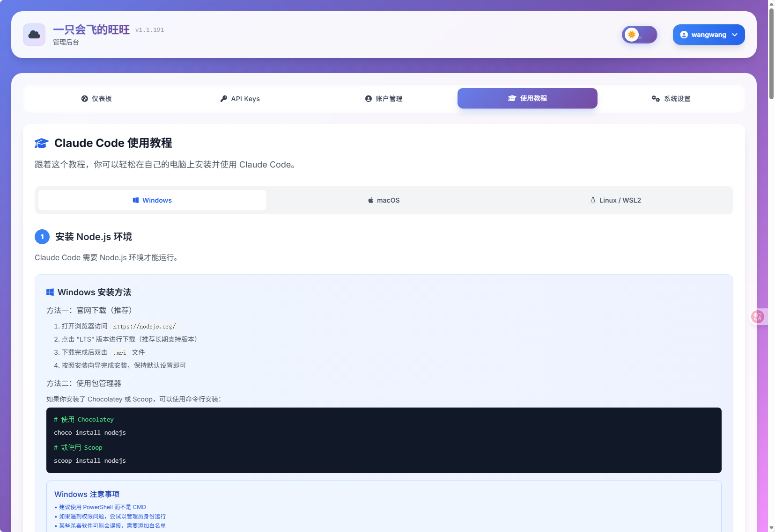Image resolution: width=775 pixels, height=532 pixels.
Task: Show Linux / WSL2 instructions
Action: click(615, 200)
